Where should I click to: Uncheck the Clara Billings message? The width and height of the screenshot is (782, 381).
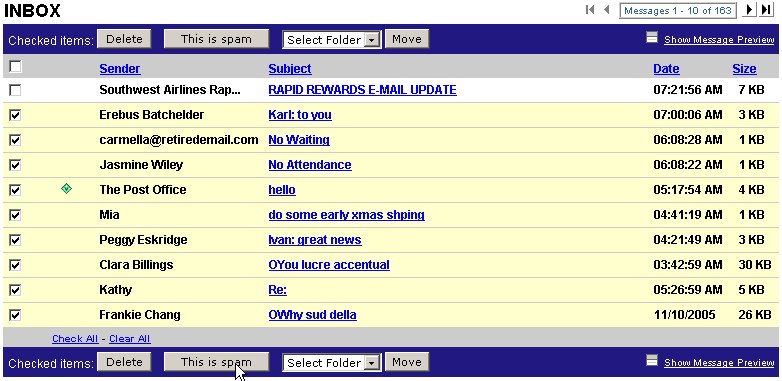(x=15, y=265)
